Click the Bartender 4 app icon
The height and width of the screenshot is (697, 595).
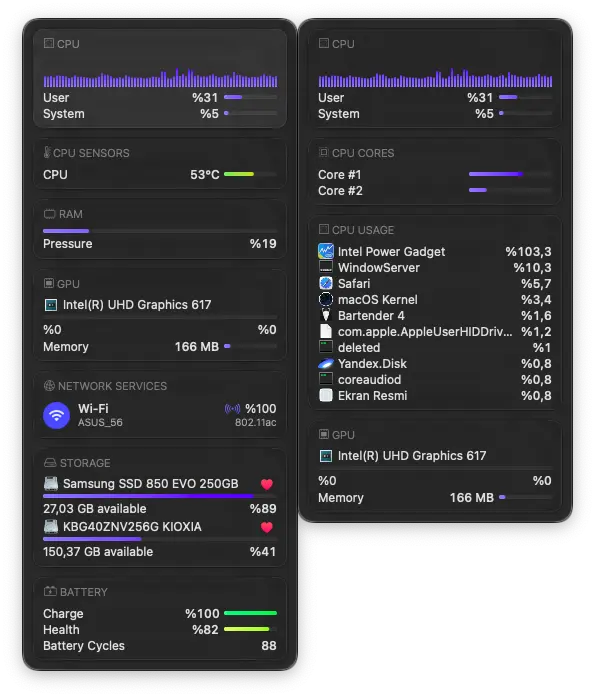point(326,315)
